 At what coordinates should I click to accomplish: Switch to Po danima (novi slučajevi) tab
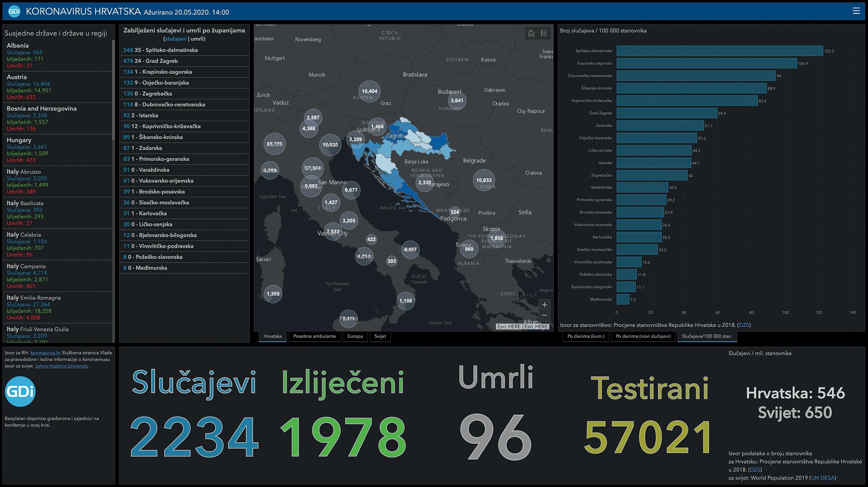click(643, 336)
